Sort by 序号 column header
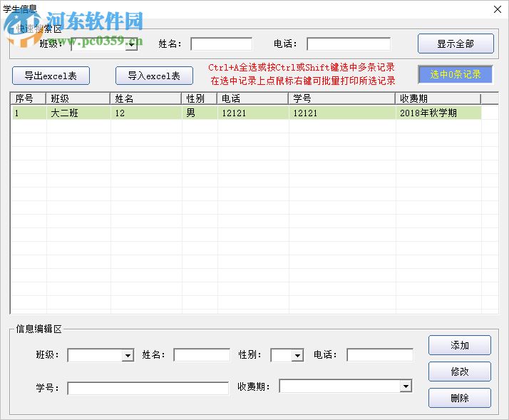Viewport: 509px width, 420px height. [x=29, y=98]
